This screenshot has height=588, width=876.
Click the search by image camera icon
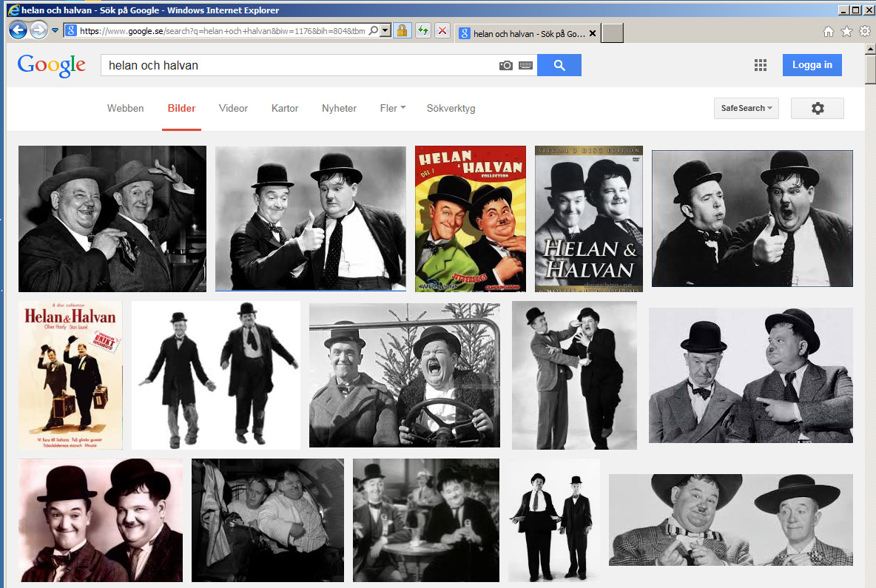505,65
